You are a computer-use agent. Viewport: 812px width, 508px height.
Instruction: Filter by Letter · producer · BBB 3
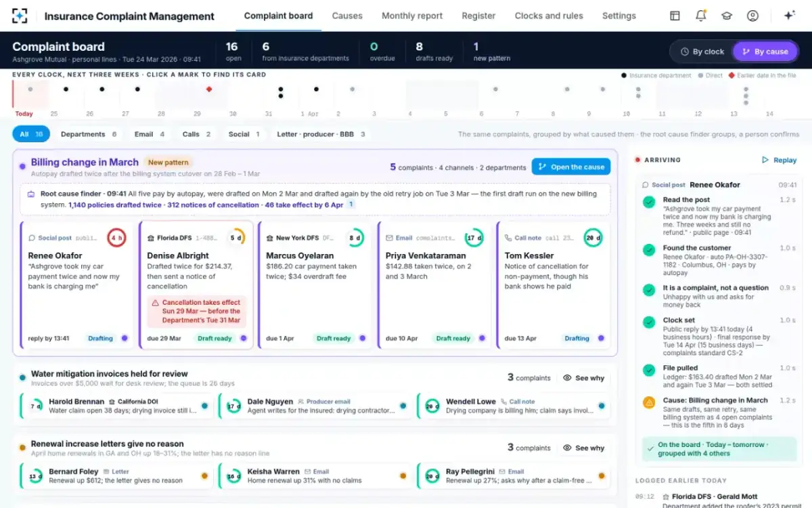pos(321,134)
